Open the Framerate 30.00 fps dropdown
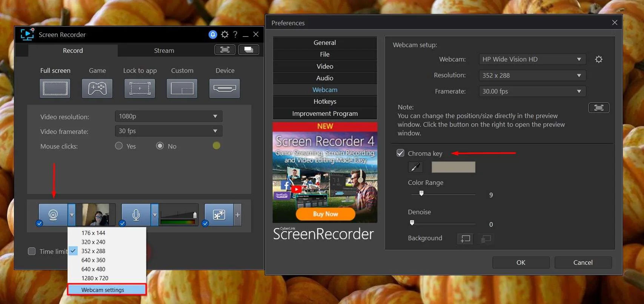This screenshot has height=304, width=644. click(532, 91)
